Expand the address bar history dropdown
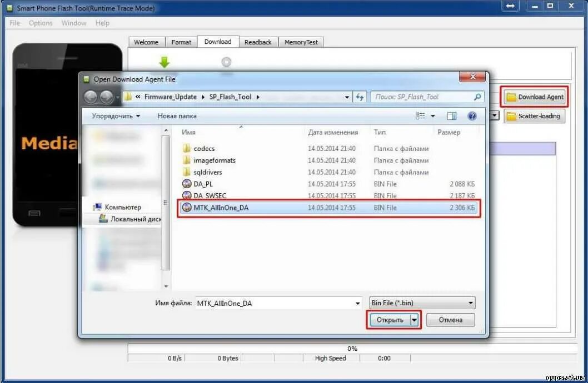Screen dimensions: 588x383 pyautogui.click(x=347, y=97)
